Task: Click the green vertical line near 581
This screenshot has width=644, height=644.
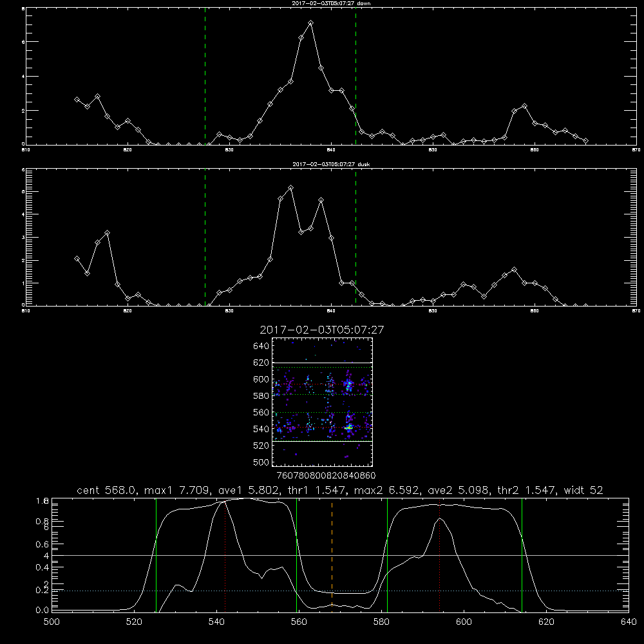Action: [x=387, y=555]
